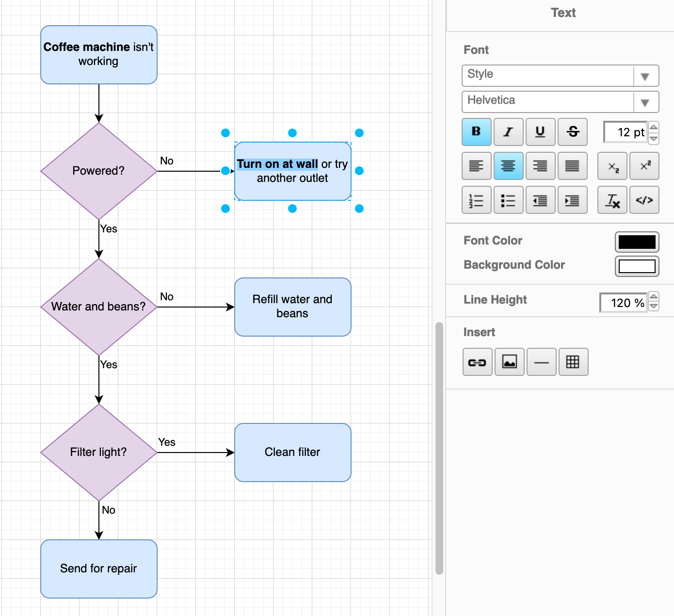
Task: Toggle italic formatting
Action: click(508, 131)
